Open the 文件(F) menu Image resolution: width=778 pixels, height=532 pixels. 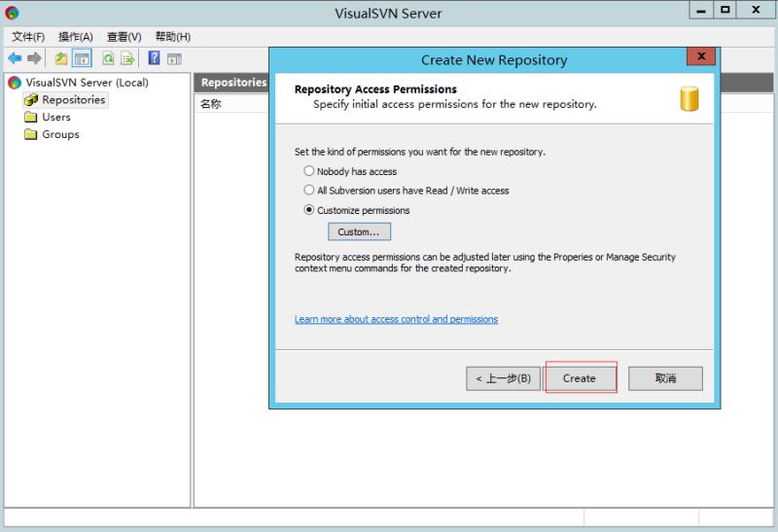point(28,37)
